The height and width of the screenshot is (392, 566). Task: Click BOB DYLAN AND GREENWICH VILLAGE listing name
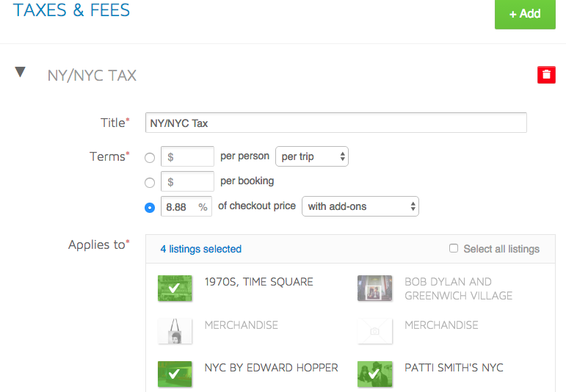tap(458, 288)
